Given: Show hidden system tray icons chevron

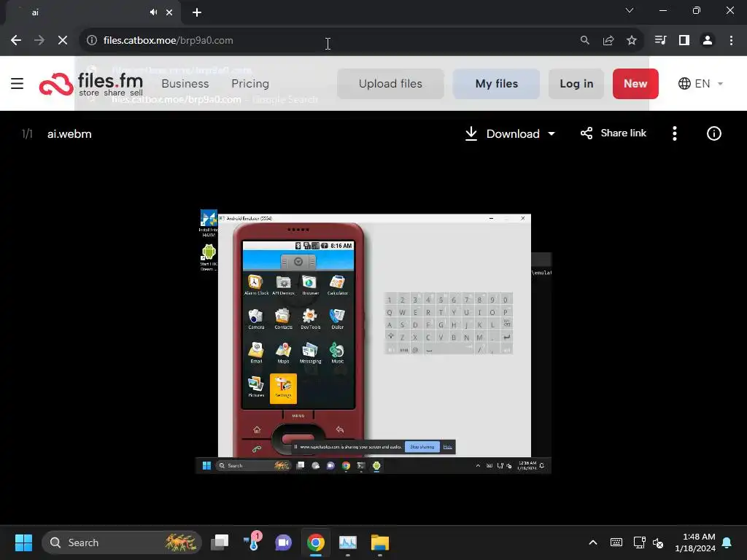Looking at the screenshot, I should tap(593, 542).
